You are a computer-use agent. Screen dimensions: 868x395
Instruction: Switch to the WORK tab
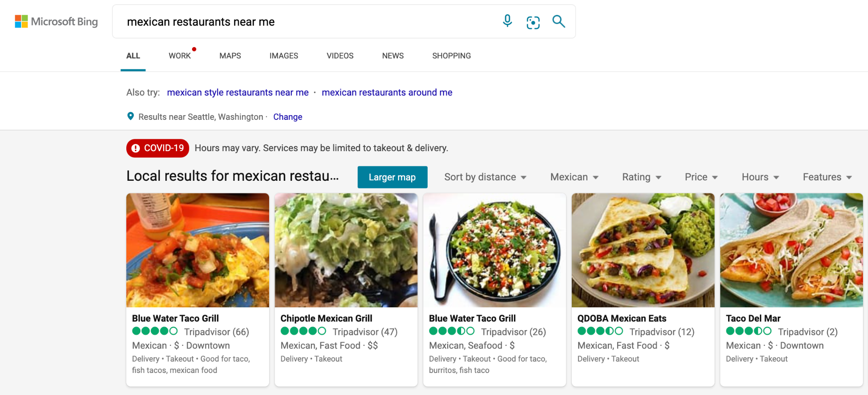coord(180,56)
